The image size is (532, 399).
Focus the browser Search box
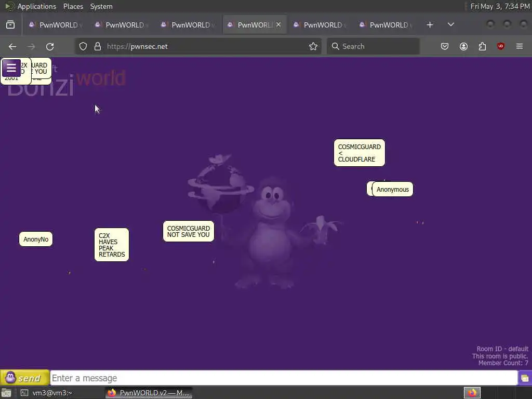click(373, 46)
